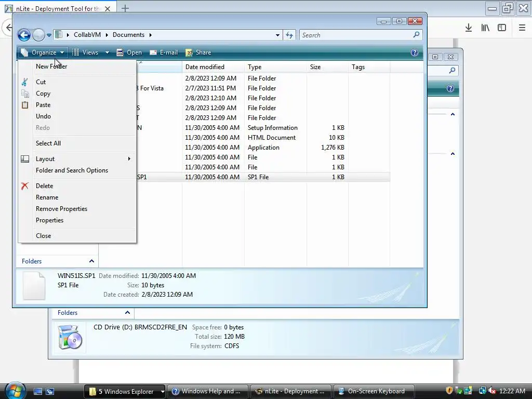Expand Folders pane in the CD Drive window

click(127, 313)
